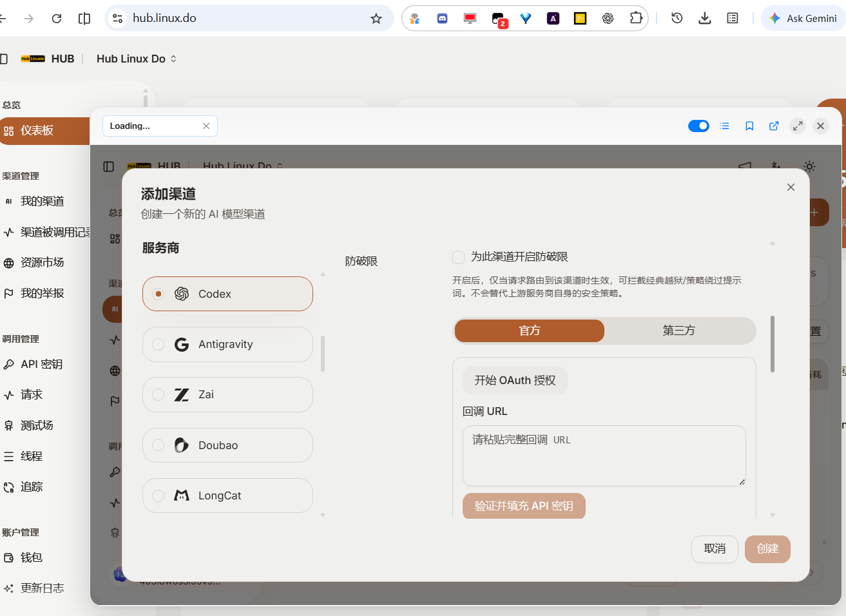Click the 回调 URL text area
The image size is (846, 616).
click(604, 456)
